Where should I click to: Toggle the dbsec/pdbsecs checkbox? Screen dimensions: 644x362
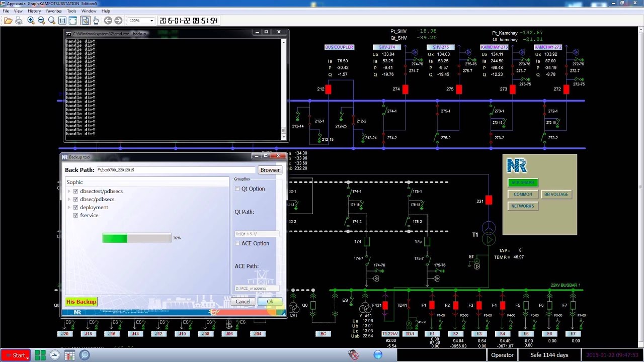(x=76, y=199)
